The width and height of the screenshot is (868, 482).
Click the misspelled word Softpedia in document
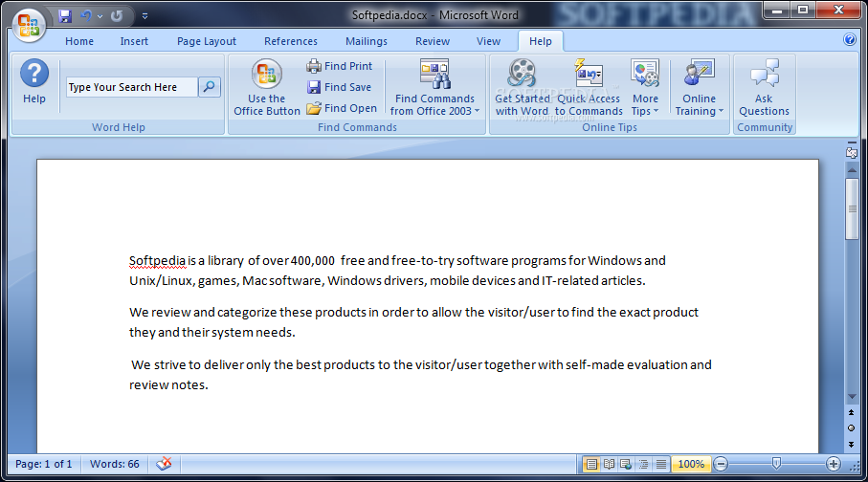[x=157, y=261]
